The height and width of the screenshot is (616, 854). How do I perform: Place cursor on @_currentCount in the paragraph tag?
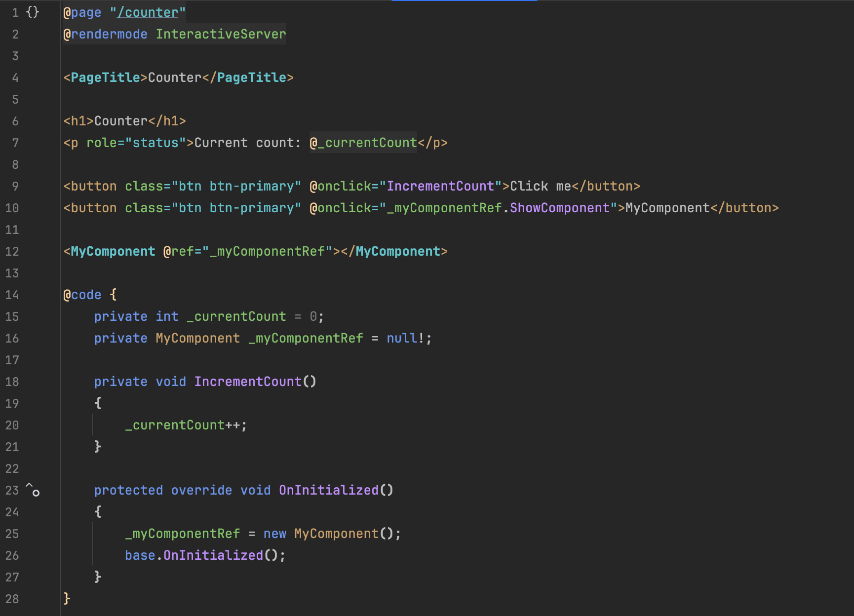(363, 143)
